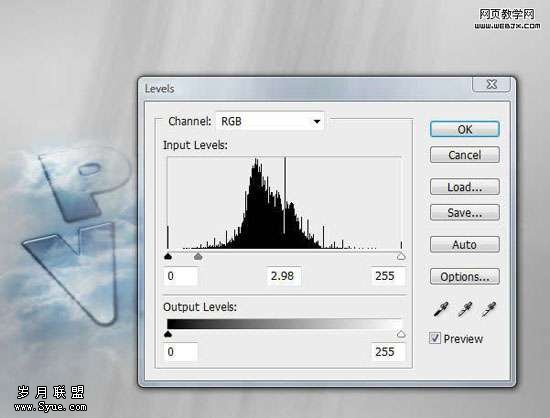The height and width of the screenshot is (418, 550).
Task: Click the input shadow value field
Action: (181, 276)
